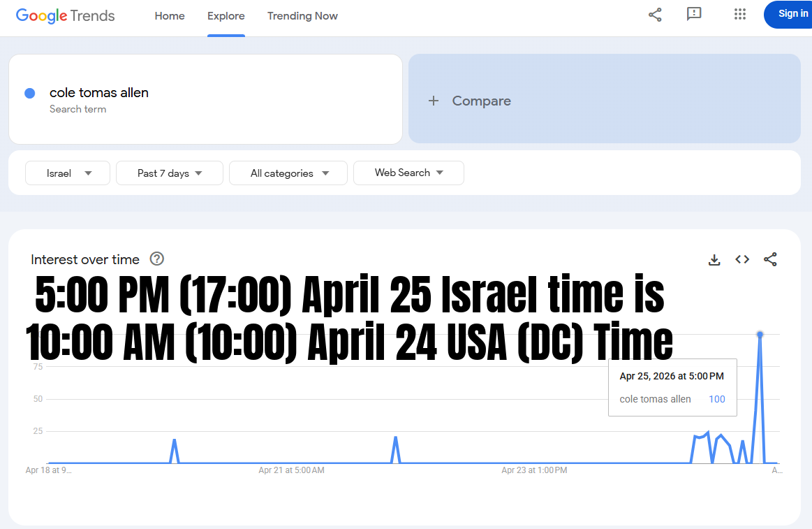812x529 pixels.
Task: Click the plus icon beside Compare
Action: click(434, 101)
